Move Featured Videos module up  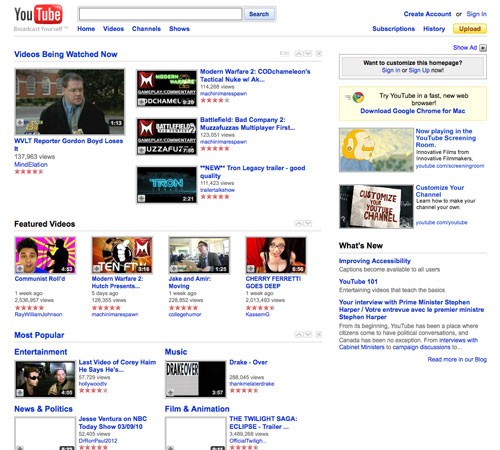[299, 223]
